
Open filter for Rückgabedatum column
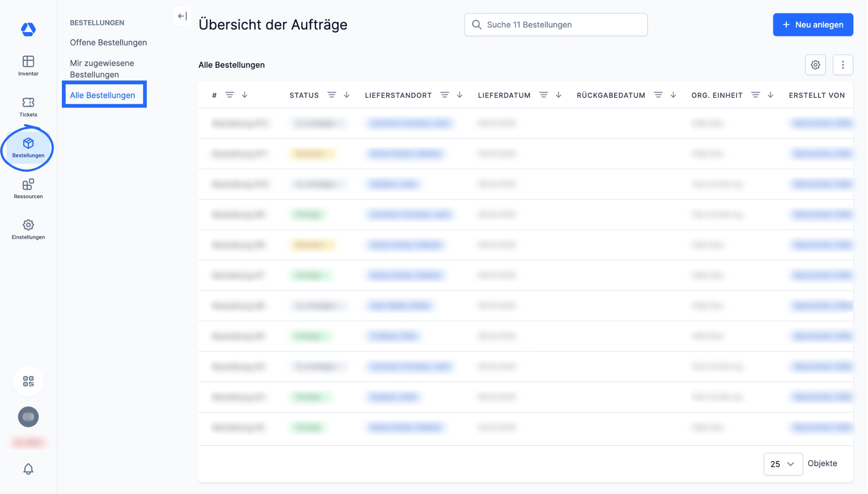(x=658, y=95)
